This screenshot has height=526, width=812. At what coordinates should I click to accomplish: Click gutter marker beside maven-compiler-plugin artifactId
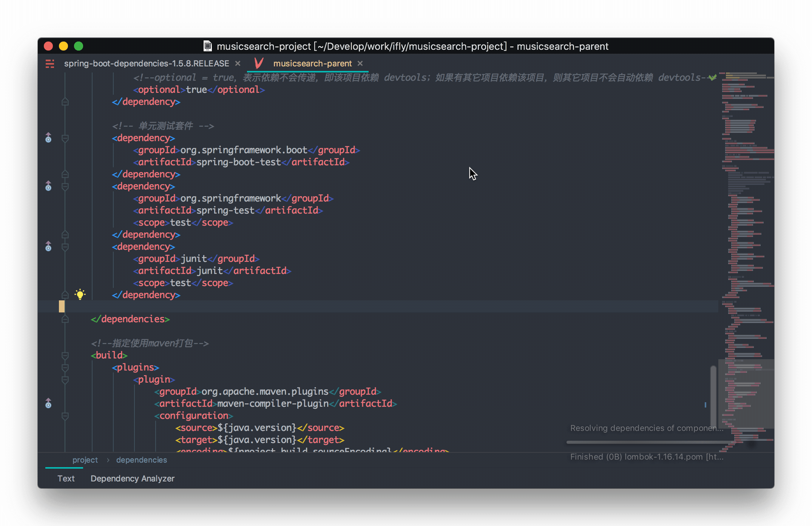[48, 404]
